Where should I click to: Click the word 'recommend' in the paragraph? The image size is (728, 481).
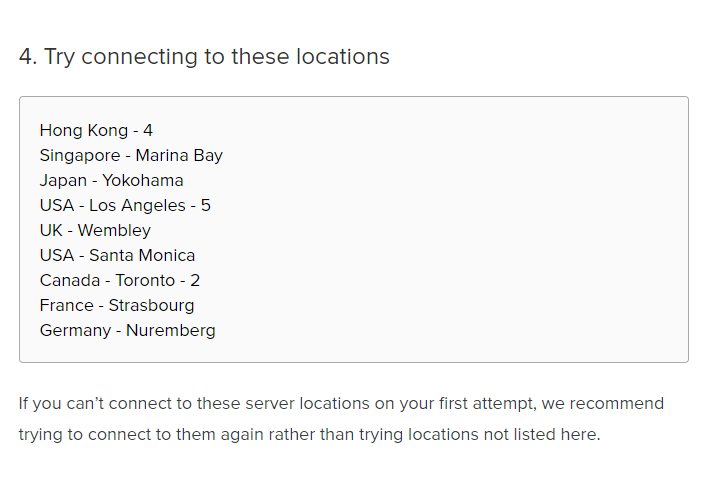617,403
